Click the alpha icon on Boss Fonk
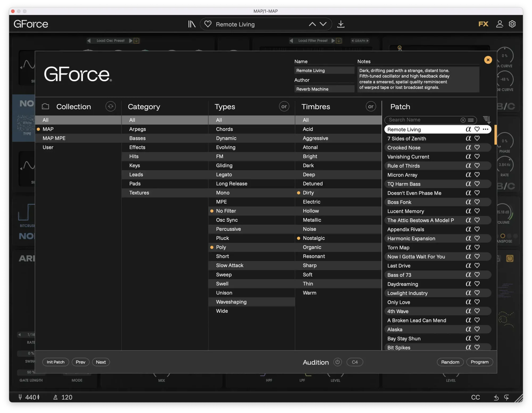This screenshot has height=413, width=532. [468, 202]
